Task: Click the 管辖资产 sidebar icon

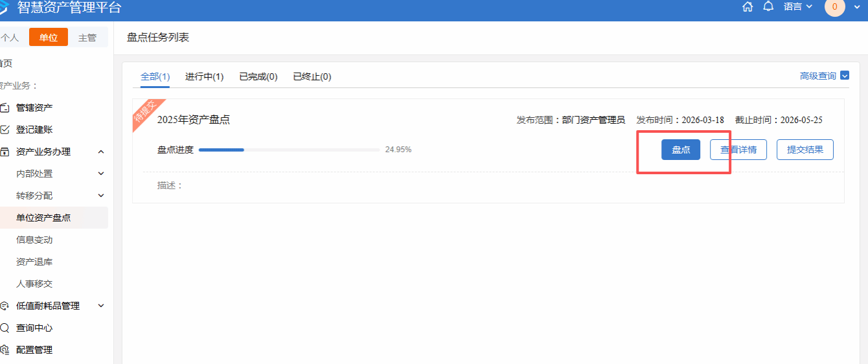Action: click(x=5, y=108)
